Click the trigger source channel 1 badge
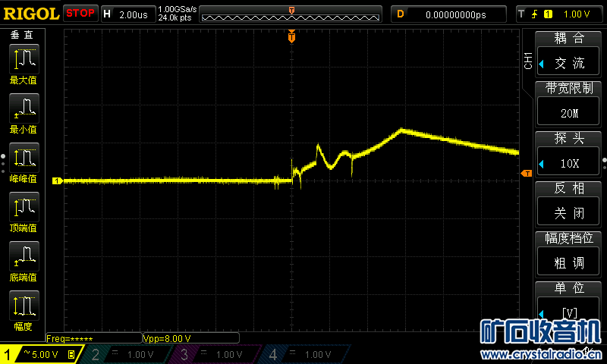This screenshot has height=364, width=607. tap(548, 14)
